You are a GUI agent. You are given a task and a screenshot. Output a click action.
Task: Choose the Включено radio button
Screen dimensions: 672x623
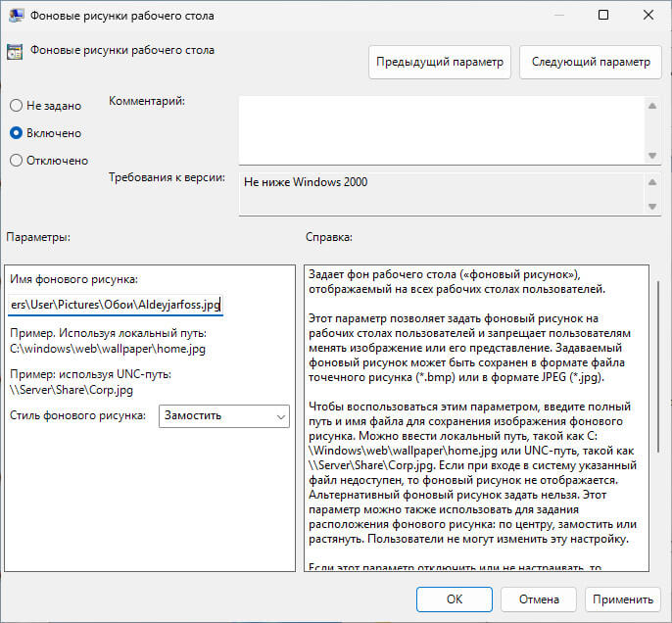coord(17,132)
